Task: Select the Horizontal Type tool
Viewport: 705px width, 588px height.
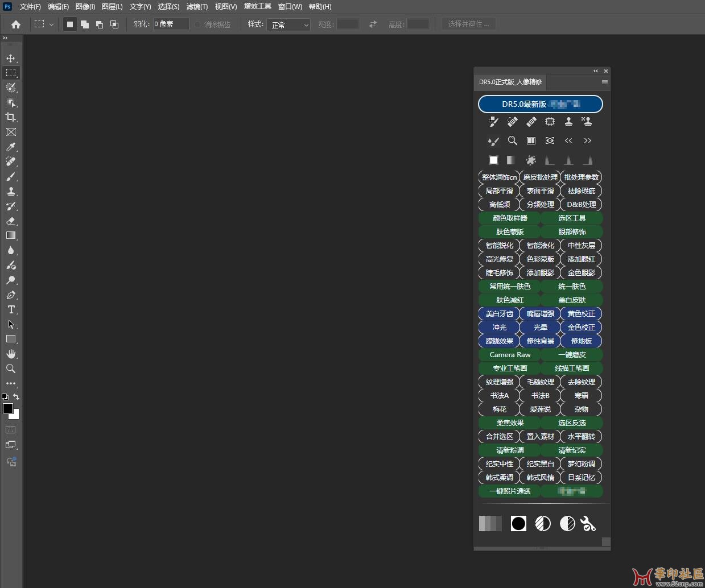Action: tap(11, 309)
